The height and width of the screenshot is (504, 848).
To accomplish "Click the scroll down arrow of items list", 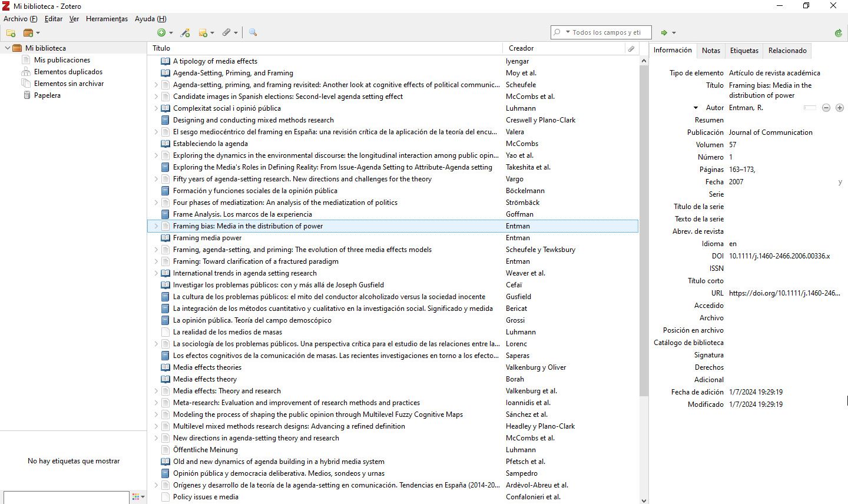I will coord(643,500).
